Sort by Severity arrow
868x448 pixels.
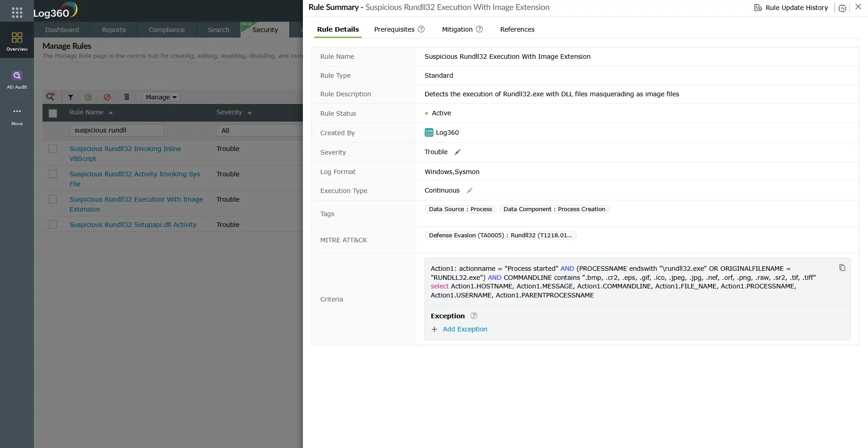pyautogui.click(x=250, y=113)
